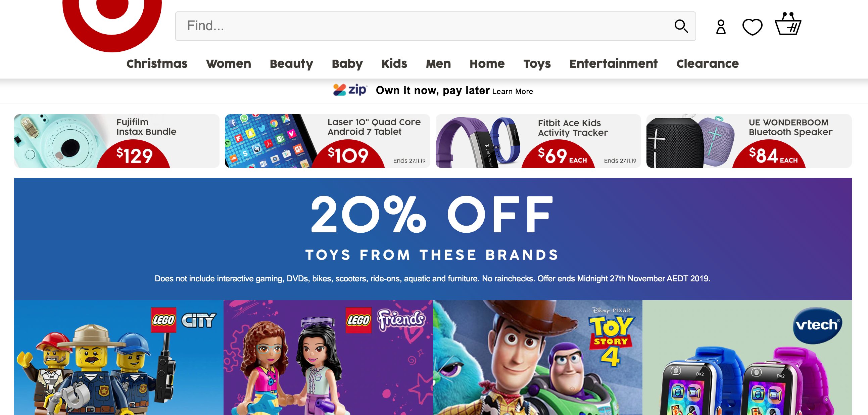
Task: Click the zip logo in the banner
Action: (x=350, y=90)
